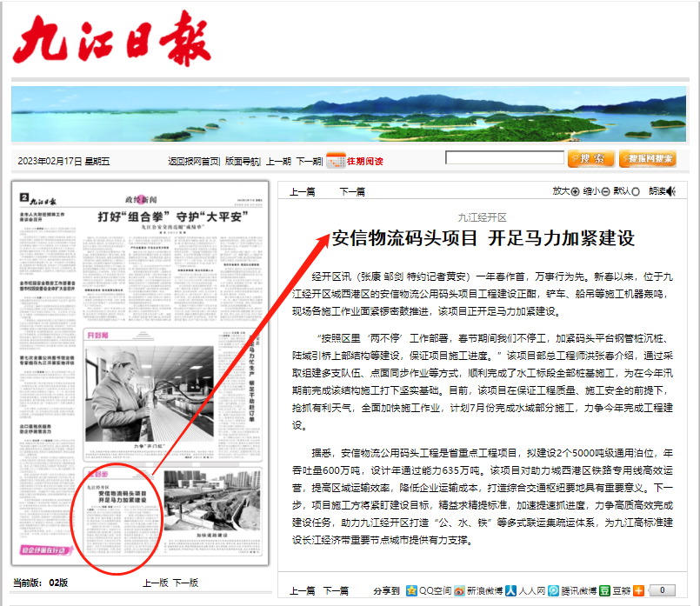The height and width of the screenshot is (606, 700).
Task: Share to 新浪微博 icon
Action: pos(459,590)
